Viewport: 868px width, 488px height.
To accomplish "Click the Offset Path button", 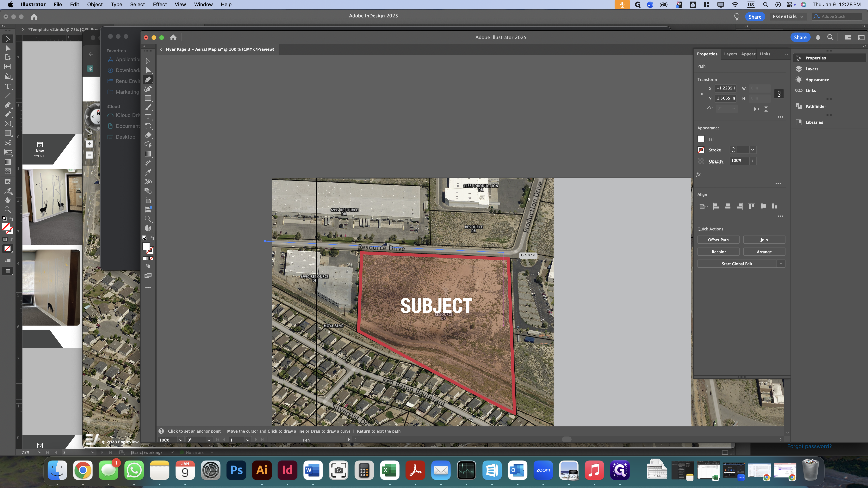I will click(x=718, y=240).
